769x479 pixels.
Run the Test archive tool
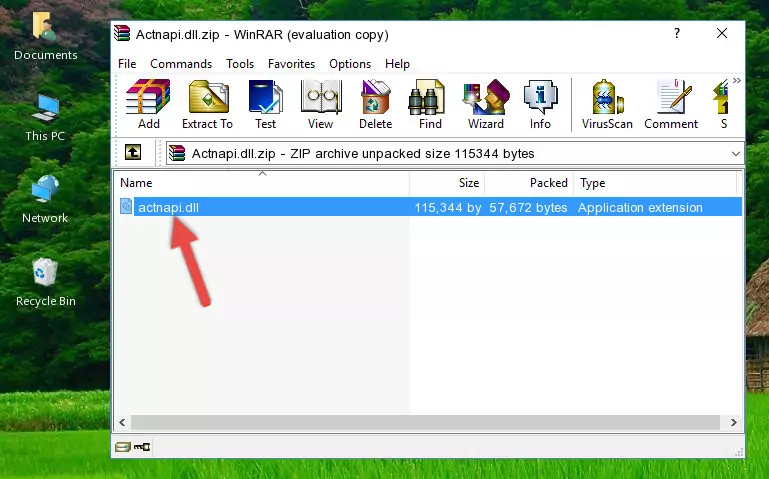point(265,104)
